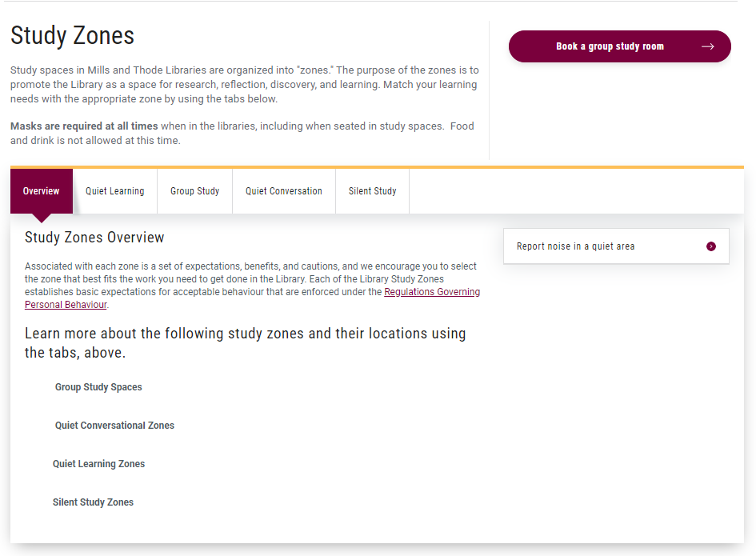Click the Quiet Learning Zones list item
Image resolution: width=756 pixels, height=556 pixels.
click(x=98, y=463)
